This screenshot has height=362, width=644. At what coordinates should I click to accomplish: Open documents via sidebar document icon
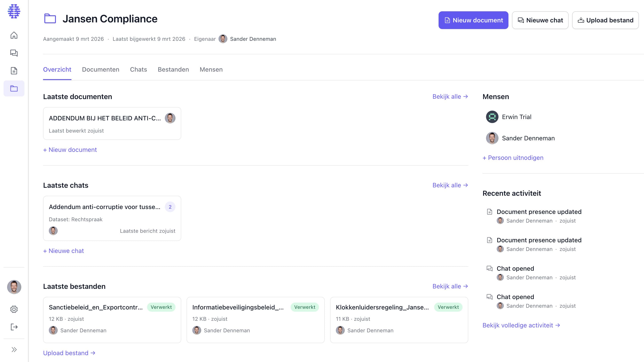coord(14,71)
